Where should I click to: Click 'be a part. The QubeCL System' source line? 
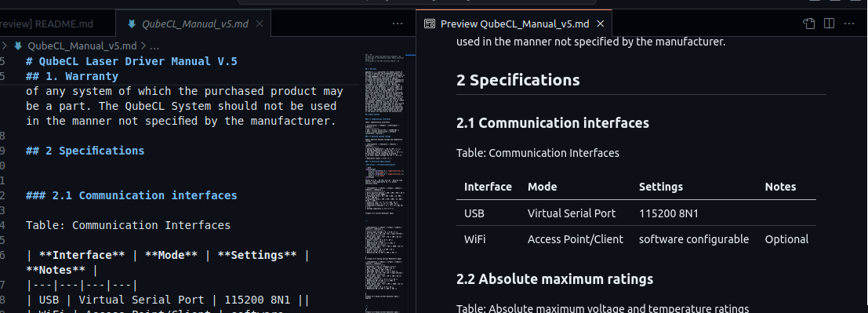point(182,106)
